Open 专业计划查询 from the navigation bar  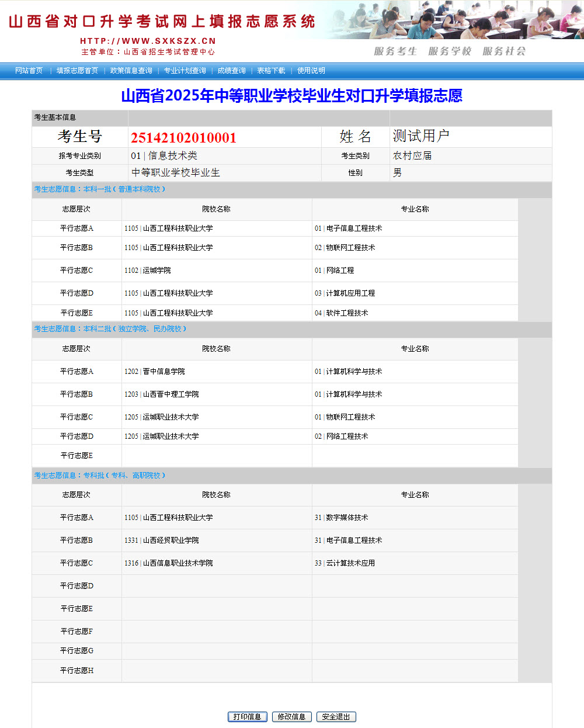pos(185,70)
